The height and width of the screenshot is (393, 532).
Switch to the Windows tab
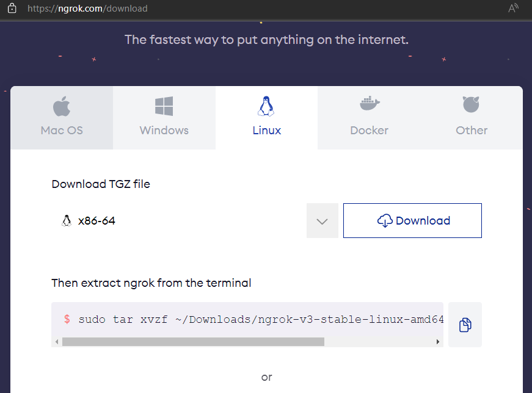164,130
